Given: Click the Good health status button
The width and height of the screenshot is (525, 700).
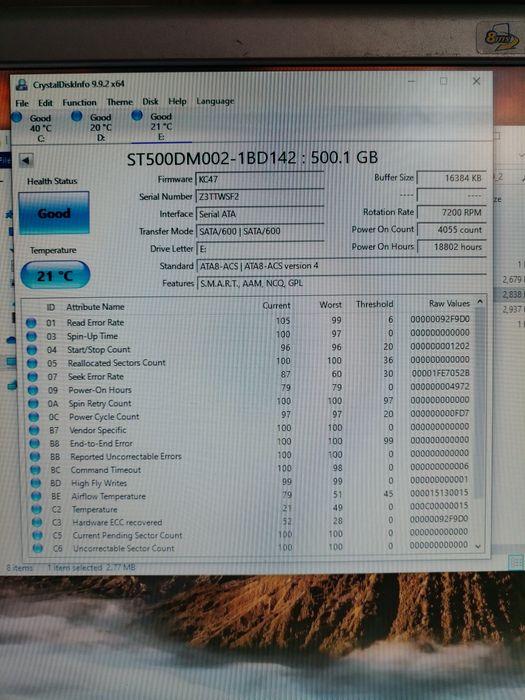Looking at the screenshot, I should 54,213.
